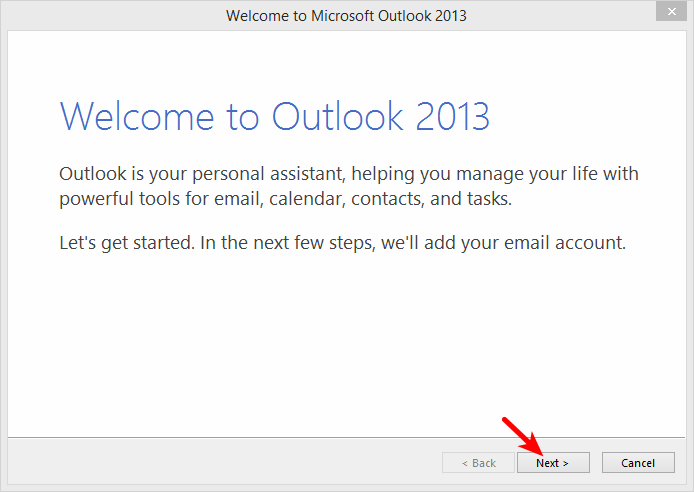Close the dialog with the X icon
This screenshot has width=694, height=492.
coord(671,12)
